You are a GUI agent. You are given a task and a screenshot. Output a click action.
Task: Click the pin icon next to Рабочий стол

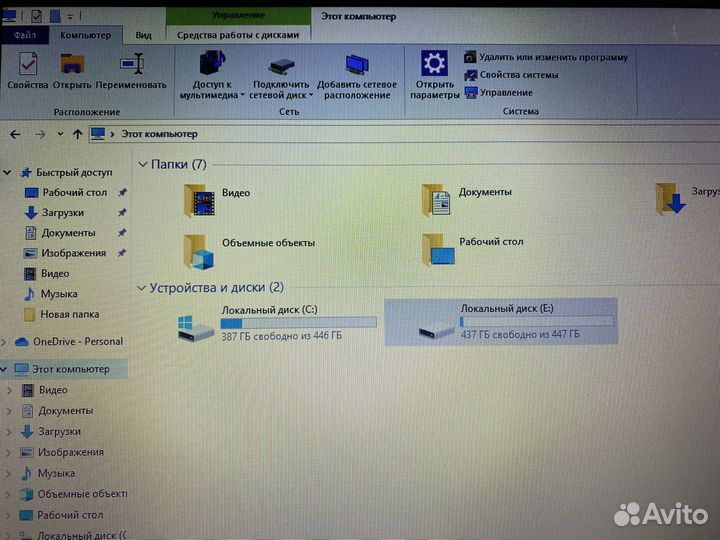[122, 192]
